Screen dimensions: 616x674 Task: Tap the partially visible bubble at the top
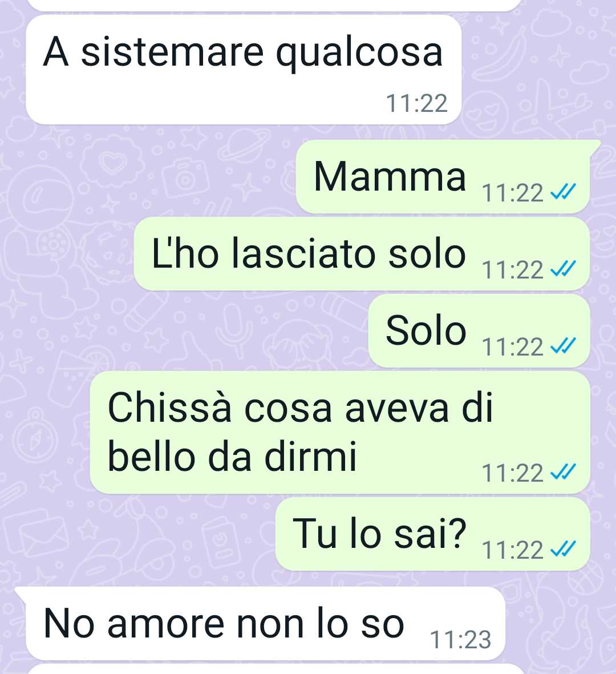(x=275, y=5)
